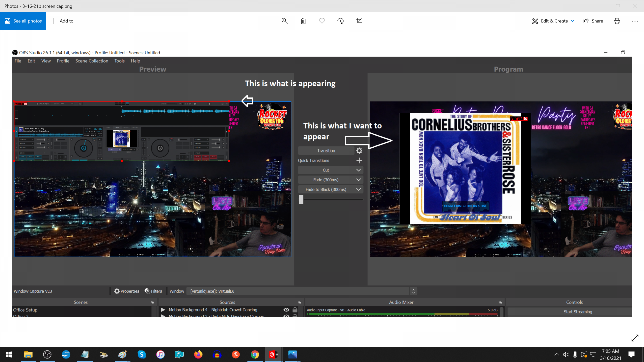644x362 pixels.
Task: Click the VirtualDJ window capture in Preview
Action: click(x=121, y=131)
